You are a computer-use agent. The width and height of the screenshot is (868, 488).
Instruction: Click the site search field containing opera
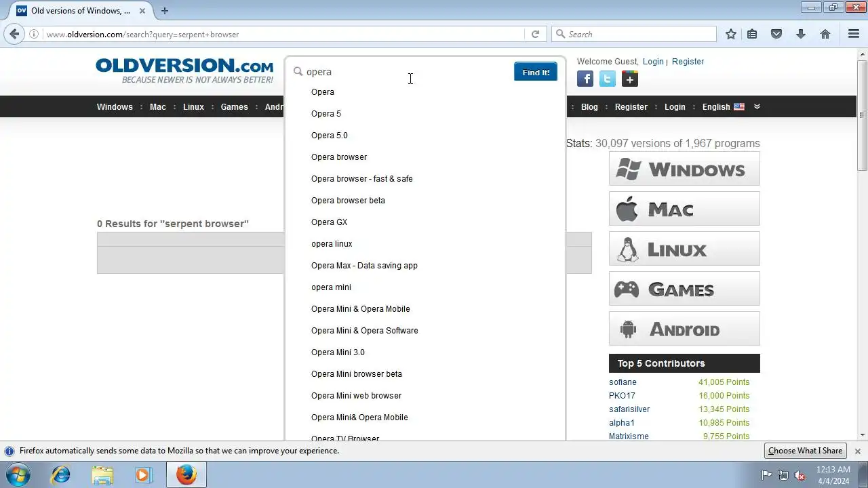pyautogui.click(x=407, y=71)
